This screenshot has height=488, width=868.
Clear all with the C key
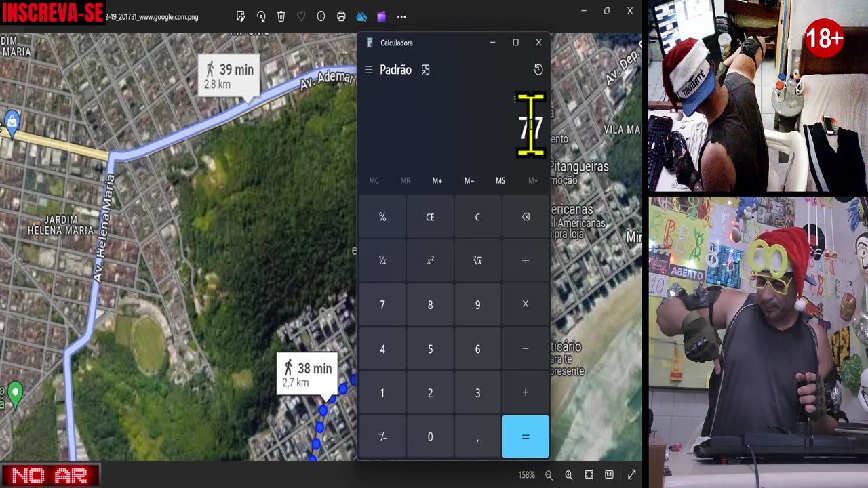(x=477, y=217)
